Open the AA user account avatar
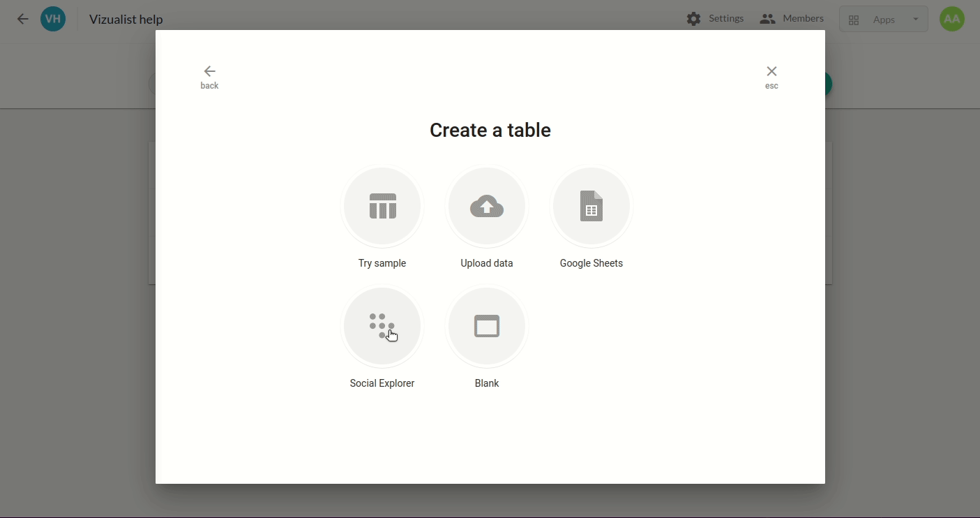The image size is (980, 518). click(951, 20)
